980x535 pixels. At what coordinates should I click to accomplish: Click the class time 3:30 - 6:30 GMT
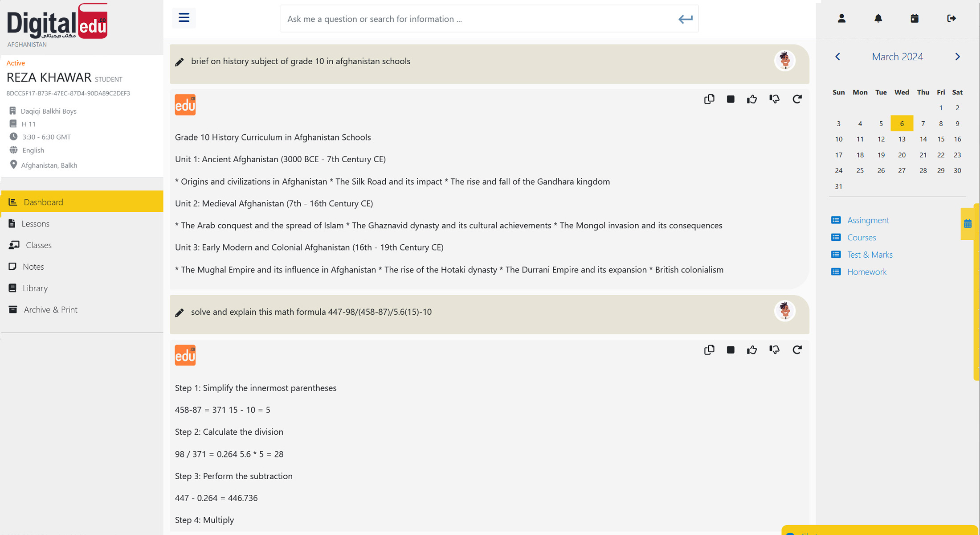click(x=46, y=137)
